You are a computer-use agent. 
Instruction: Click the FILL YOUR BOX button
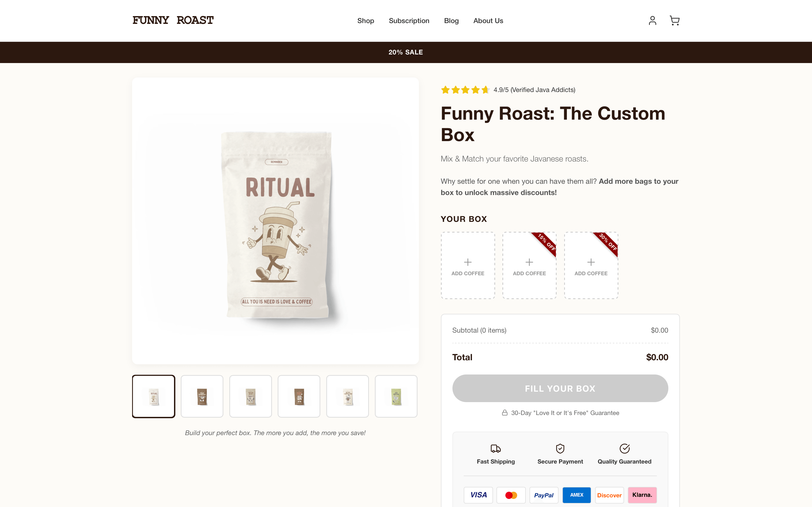click(560, 388)
